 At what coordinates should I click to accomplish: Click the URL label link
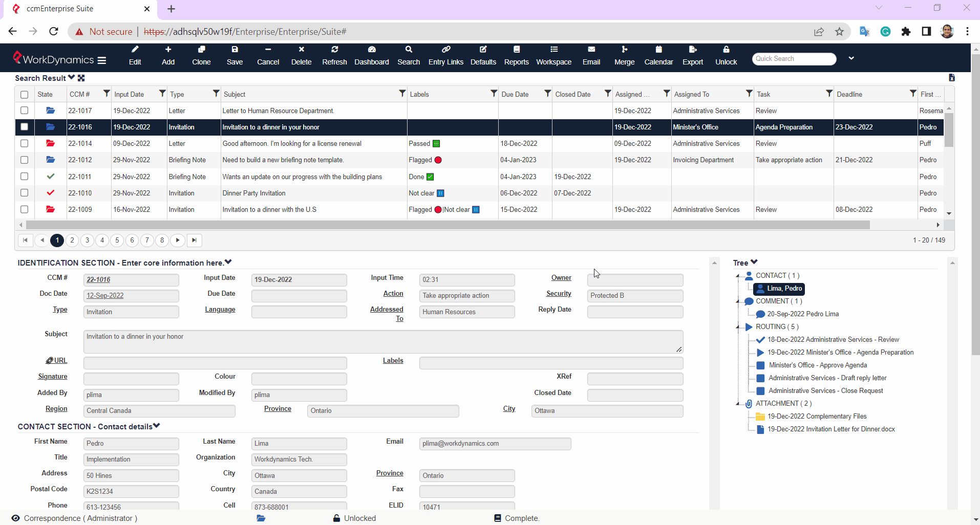click(57, 360)
